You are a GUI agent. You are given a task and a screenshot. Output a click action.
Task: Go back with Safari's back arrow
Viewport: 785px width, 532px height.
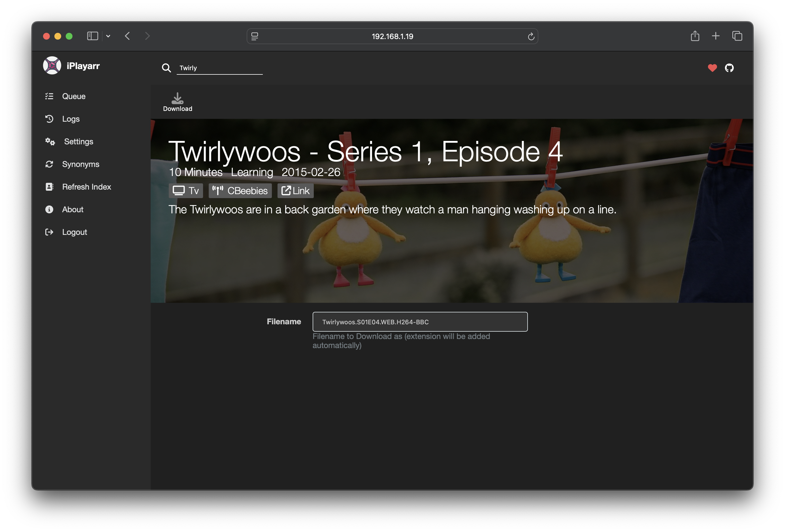pyautogui.click(x=127, y=36)
